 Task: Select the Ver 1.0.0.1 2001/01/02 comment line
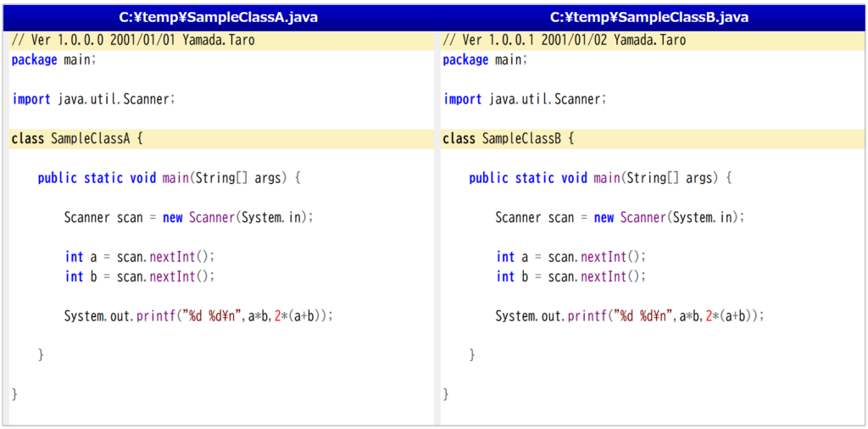point(652,41)
